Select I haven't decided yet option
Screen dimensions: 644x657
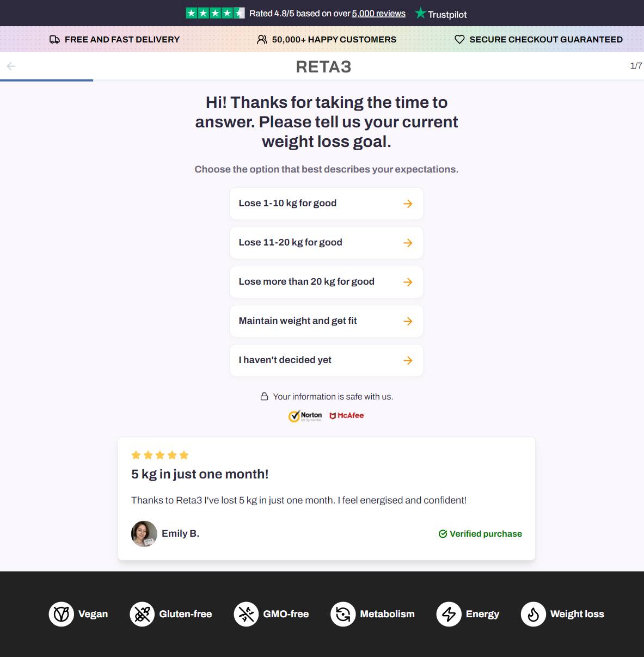coord(326,360)
